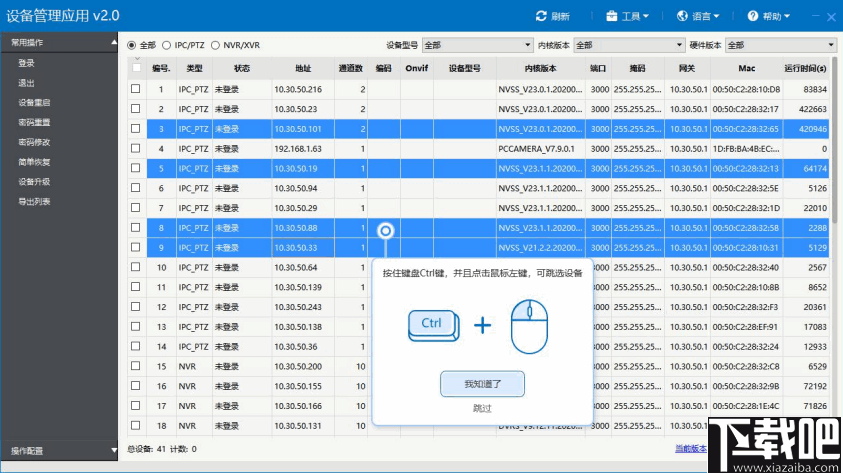Check the box for device row 1
The image size is (843, 473).
135,89
